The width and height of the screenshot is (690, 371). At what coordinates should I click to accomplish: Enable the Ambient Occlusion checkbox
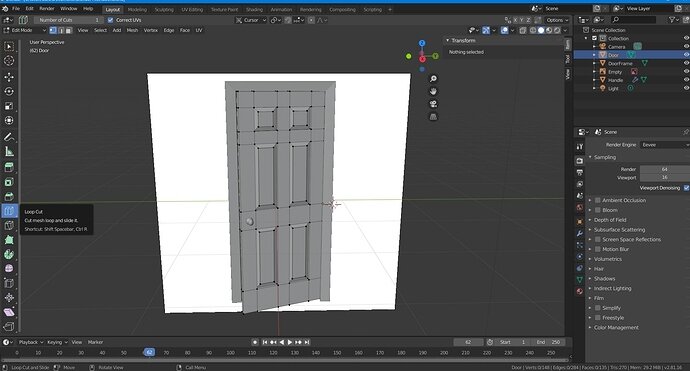pos(598,200)
